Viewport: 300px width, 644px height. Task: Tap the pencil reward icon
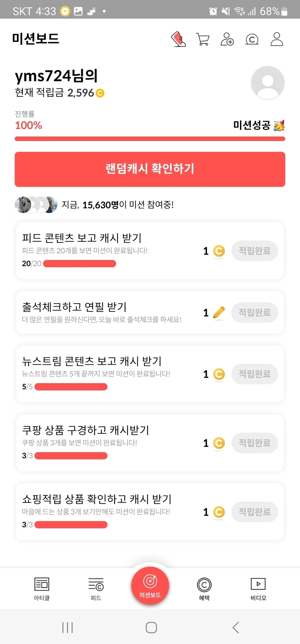219,313
